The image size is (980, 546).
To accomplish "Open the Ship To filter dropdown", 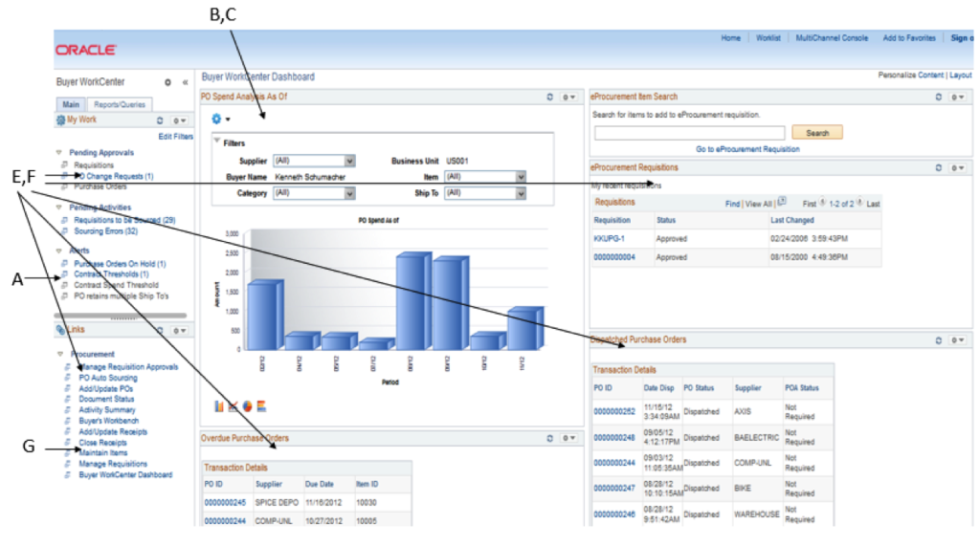I will coord(521,193).
